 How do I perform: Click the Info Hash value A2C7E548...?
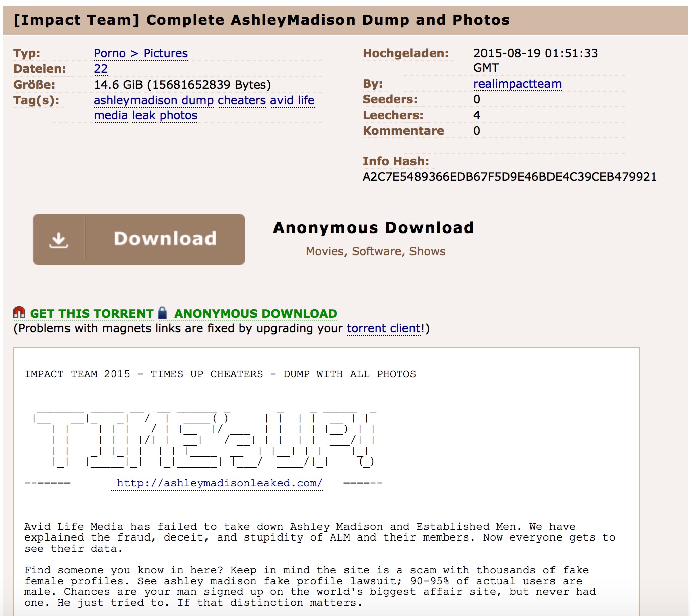pyautogui.click(x=510, y=177)
